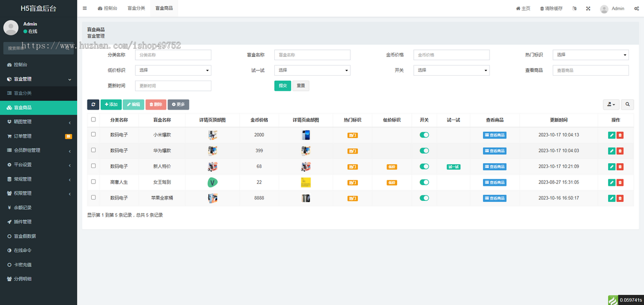Expand the 会员群组管理 sidebar menu
Screen dimensions: 644x305
(x=39, y=150)
